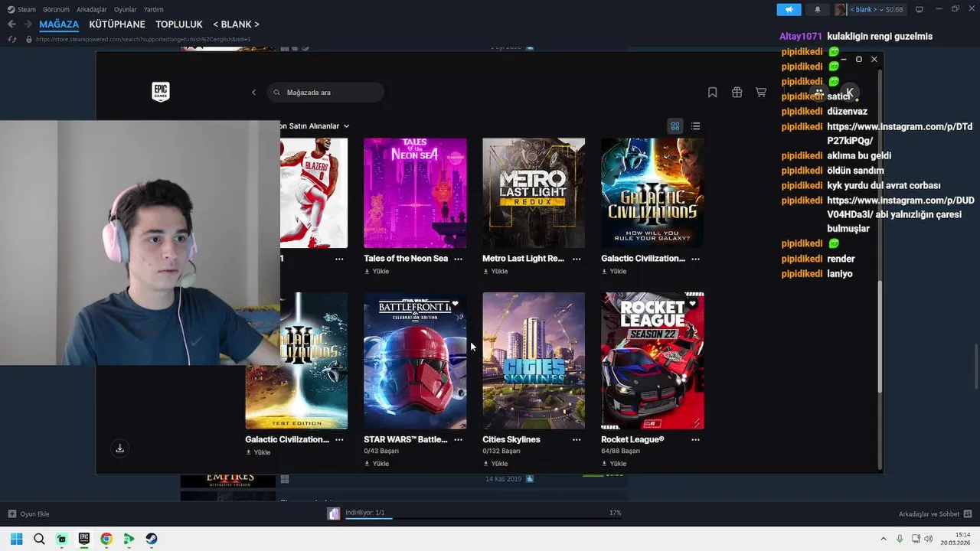980x551 pixels.
Task: Open Steam notifications bell
Action: (817, 9)
